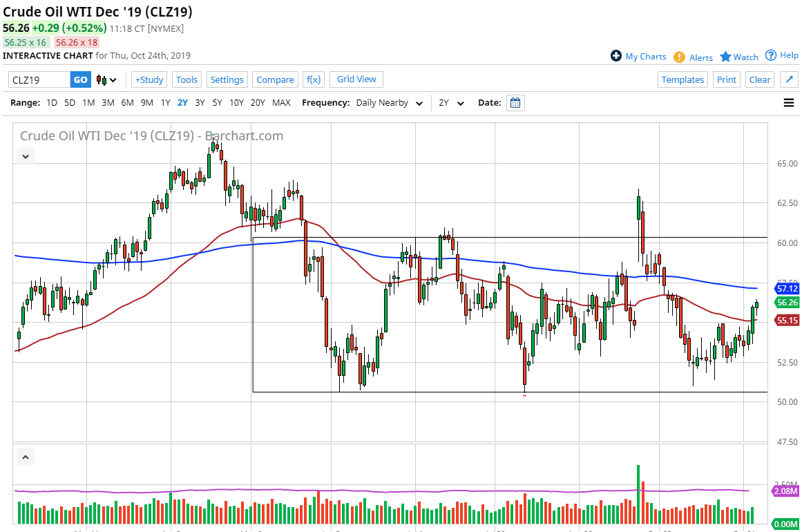Open the Date calendar picker icon
The image size is (802, 532).
pyautogui.click(x=515, y=103)
